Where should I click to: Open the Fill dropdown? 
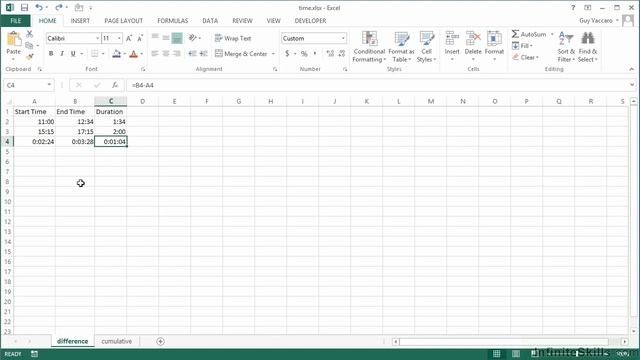click(523, 46)
